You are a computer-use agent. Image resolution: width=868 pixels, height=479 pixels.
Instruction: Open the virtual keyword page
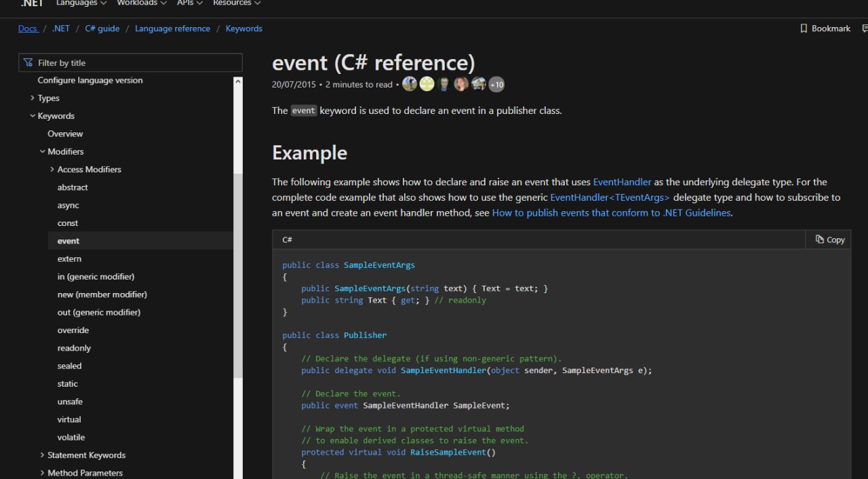click(x=69, y=419)
